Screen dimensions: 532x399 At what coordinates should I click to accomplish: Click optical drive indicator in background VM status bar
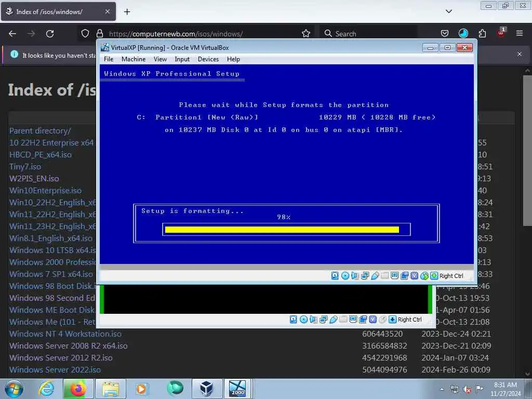303,320
